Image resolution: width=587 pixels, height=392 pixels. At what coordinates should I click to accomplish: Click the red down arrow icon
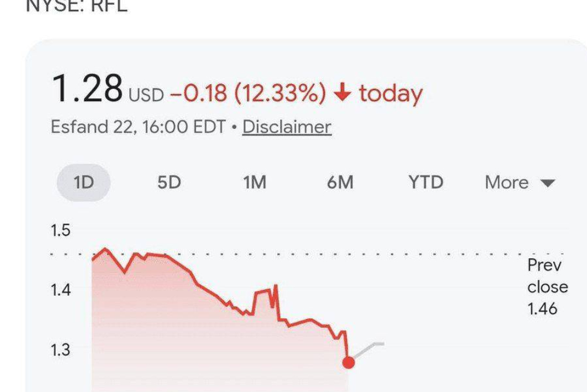(343, 93)
